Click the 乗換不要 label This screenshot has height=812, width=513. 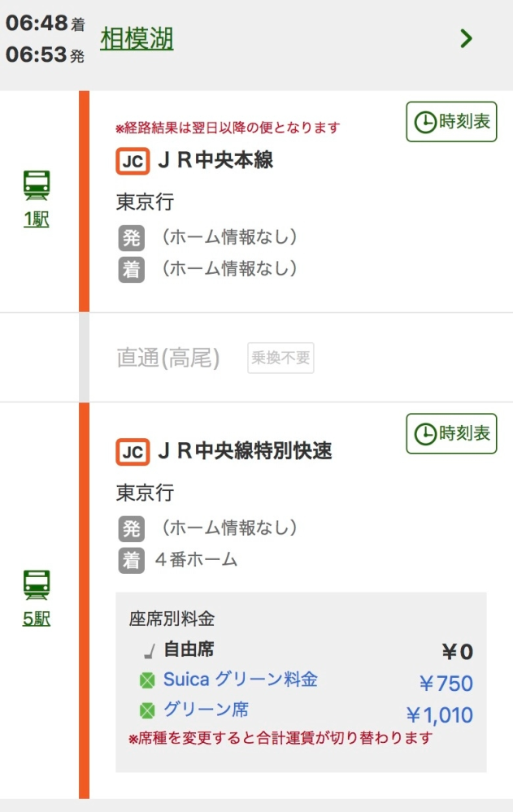[280, 358]
